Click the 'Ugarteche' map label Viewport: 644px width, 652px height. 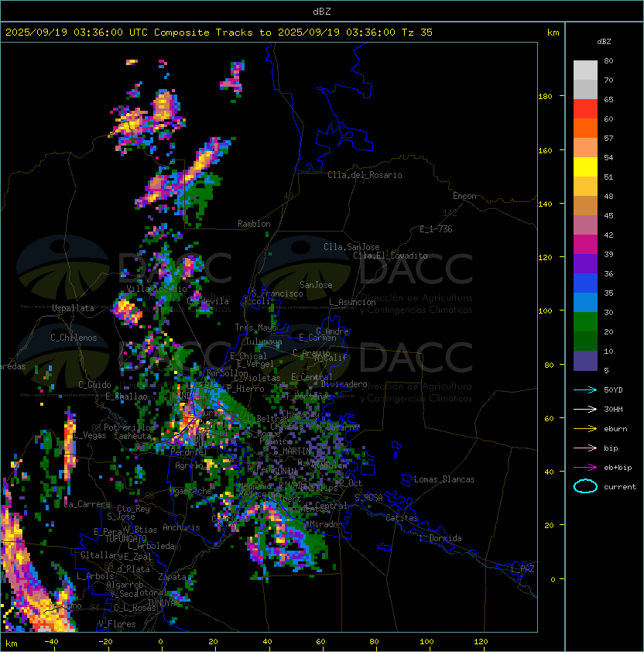pyautogui.click(x=190, y=491)
